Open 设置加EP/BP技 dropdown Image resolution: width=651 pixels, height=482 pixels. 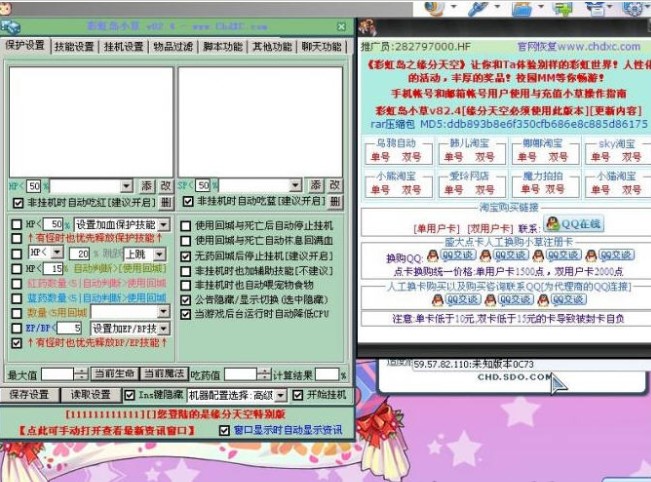point(164,329)
